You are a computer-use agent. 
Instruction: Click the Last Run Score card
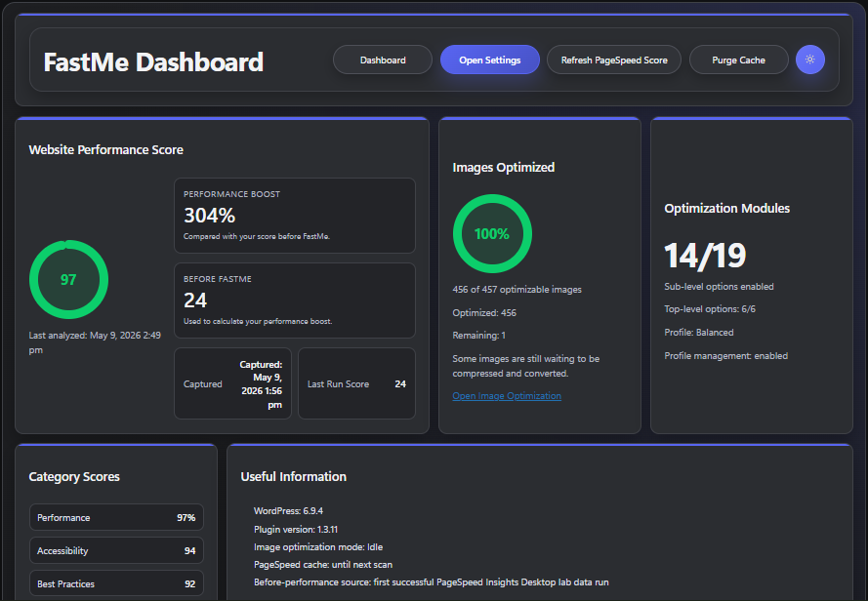click(356, 383)
